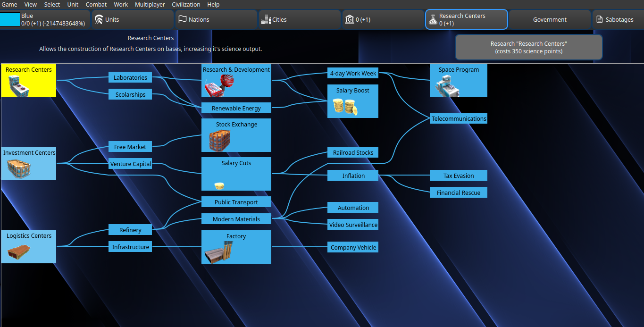
Task: Select the Video Surveillance technology node
Action: click(353, 225)
